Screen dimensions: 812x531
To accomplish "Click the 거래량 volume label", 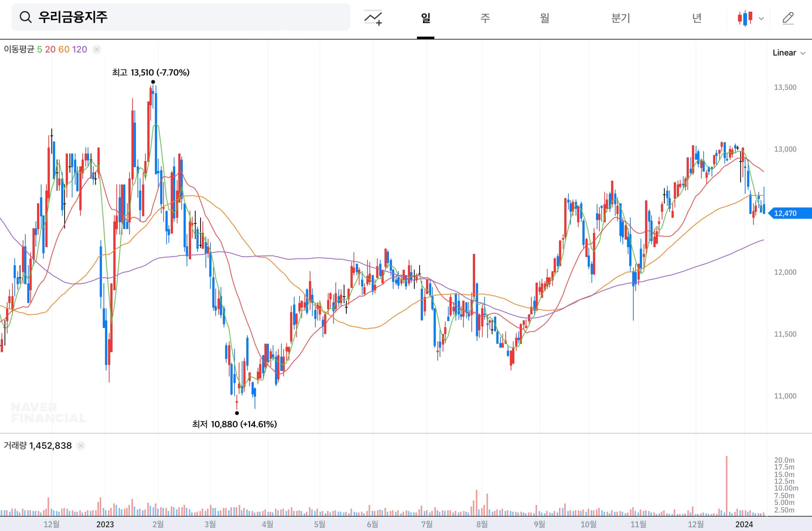I will tap(15, 446).
